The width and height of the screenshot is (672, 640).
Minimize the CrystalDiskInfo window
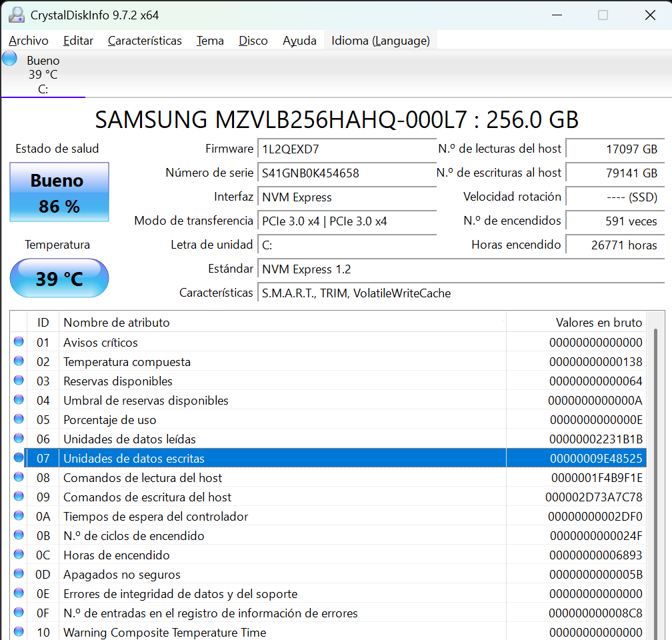(x=557, y=15)
